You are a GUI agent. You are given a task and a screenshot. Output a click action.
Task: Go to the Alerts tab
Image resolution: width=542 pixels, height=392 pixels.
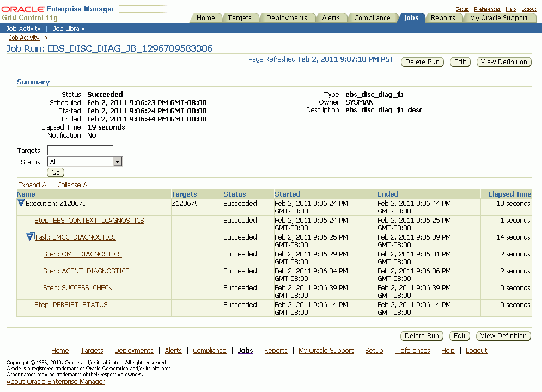coord(331,17)
